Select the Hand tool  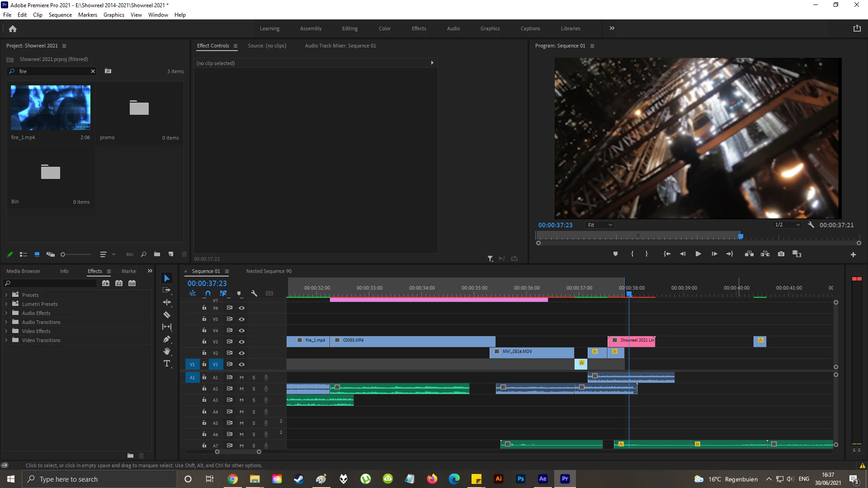click(x=167, y=351)
